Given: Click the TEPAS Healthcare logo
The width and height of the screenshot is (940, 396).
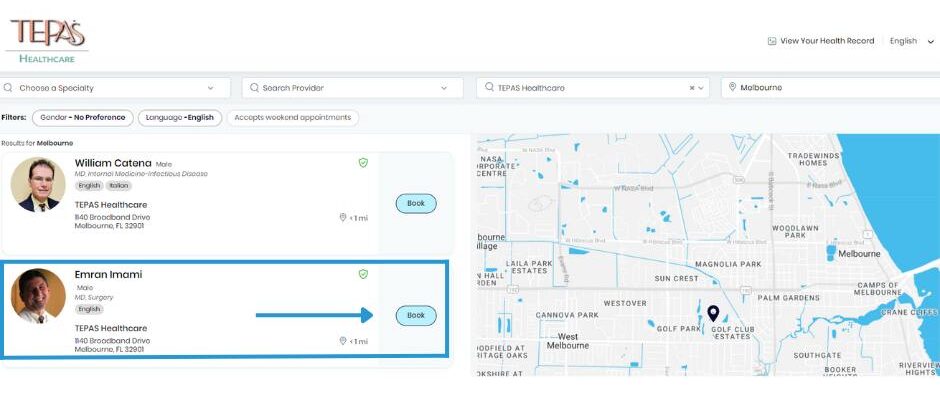Looking at the screenshot, I should (47, 41).
